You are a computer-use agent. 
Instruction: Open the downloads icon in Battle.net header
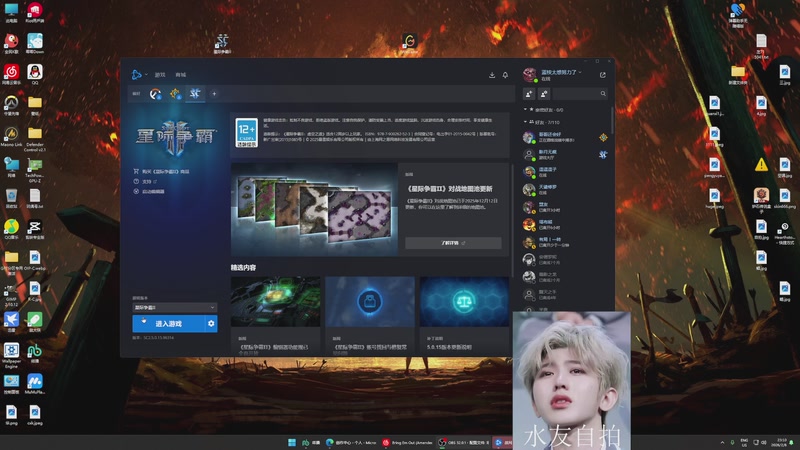click(492, 75)
